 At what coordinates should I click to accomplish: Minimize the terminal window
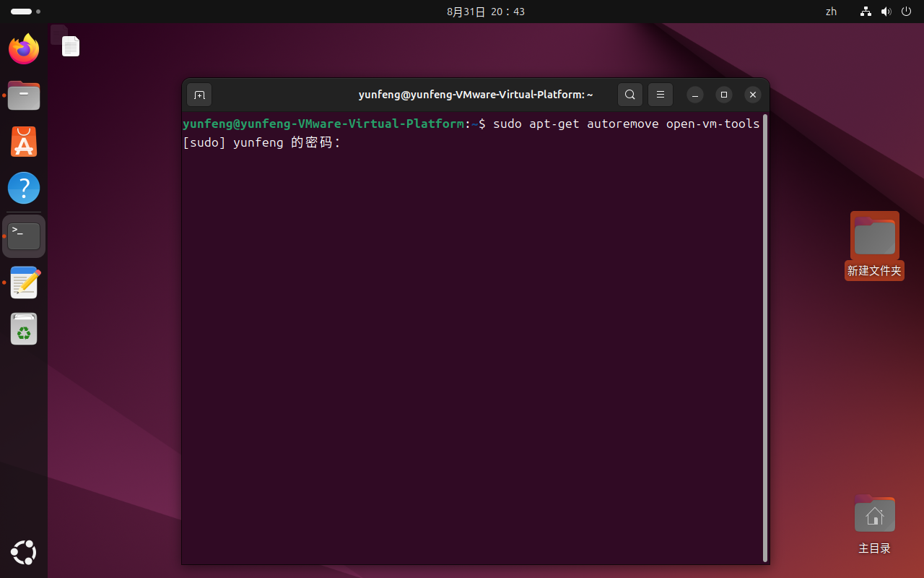695,95
